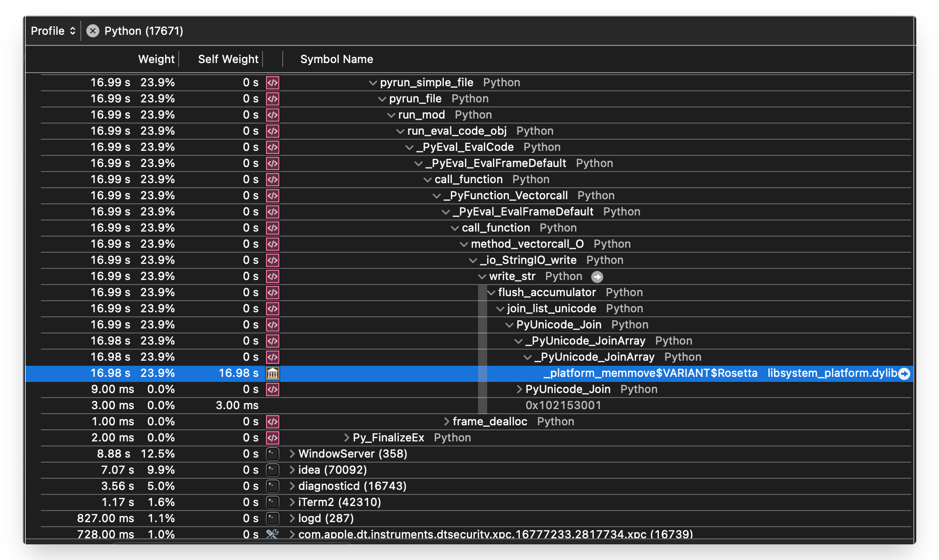Click source code icon for join_list_unicode
Viewport: 939px width, 560px height.
tap(273, 309)
